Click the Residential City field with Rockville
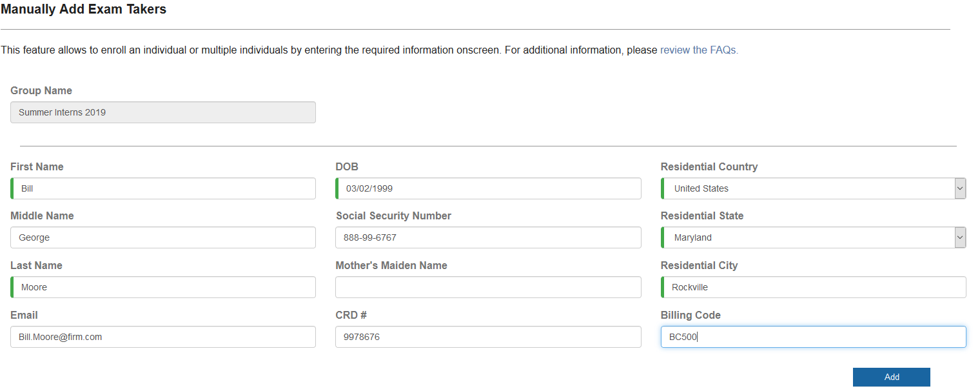The image size is (980, 391). (x=813, y=287)
